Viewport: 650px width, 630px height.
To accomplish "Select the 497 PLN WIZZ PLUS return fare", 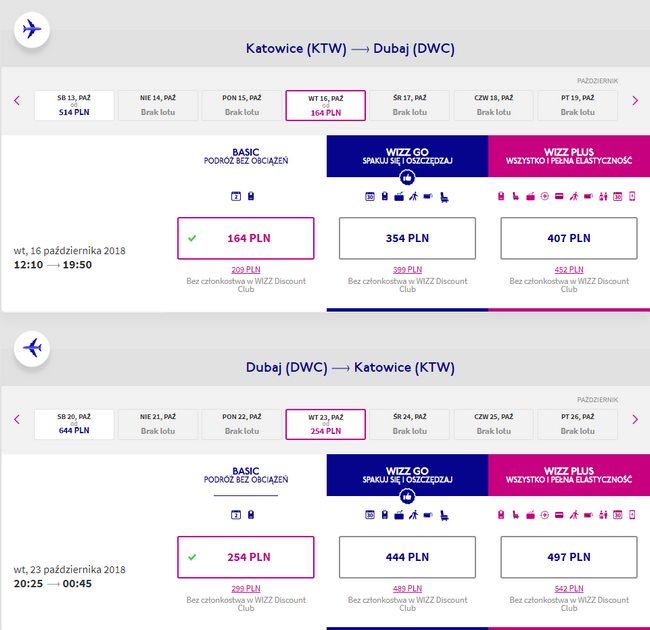I will coord(568,557).
